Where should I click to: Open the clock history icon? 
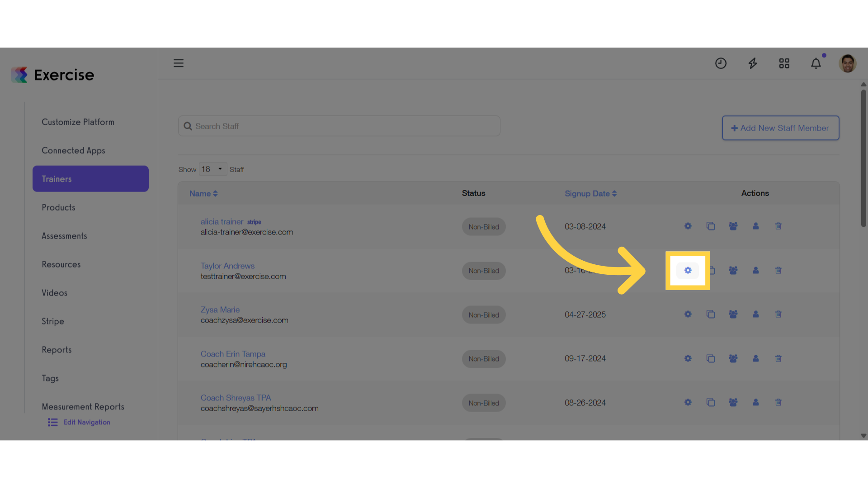[721, 63]
